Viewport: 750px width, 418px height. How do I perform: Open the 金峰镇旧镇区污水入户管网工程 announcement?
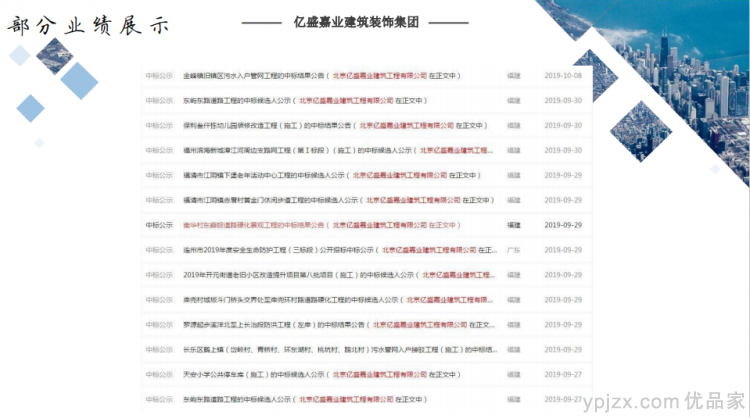[322, 76]
